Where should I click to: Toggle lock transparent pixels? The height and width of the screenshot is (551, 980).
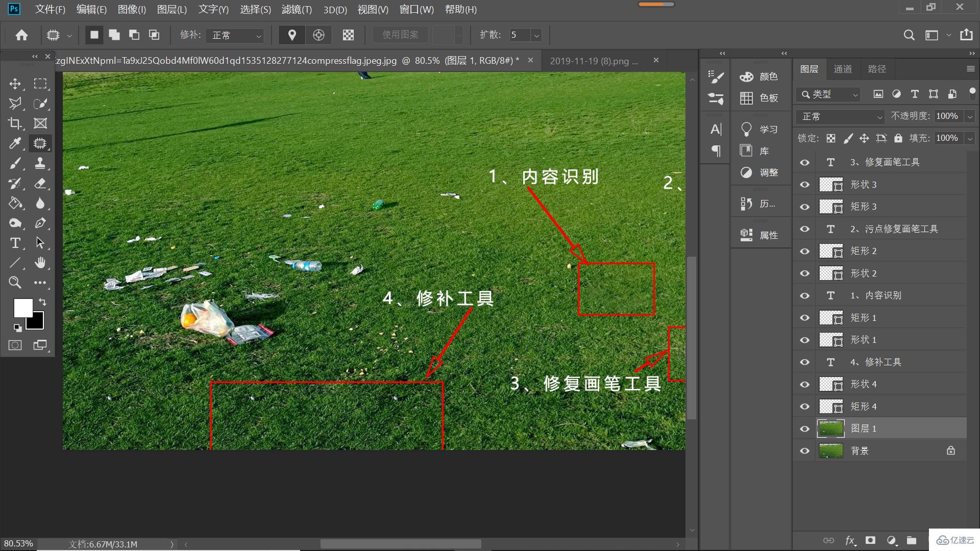[x=831, y=138]
